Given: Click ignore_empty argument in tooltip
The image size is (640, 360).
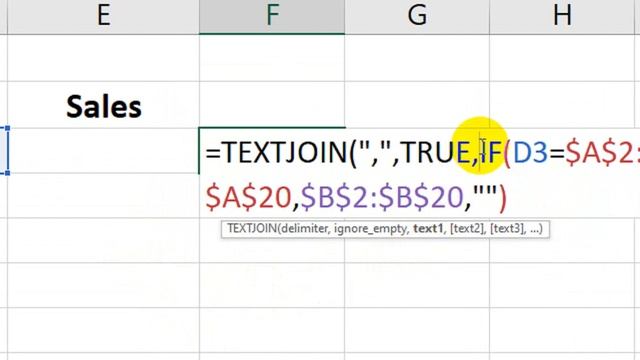Looking at the screenshot, I should (x=371, y=229).
